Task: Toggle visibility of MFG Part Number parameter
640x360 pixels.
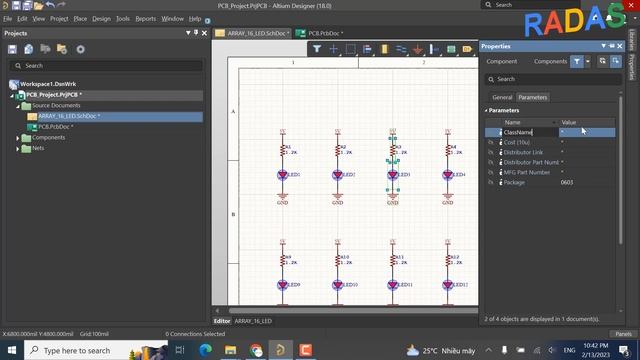Action: click(x=491, y=172)
